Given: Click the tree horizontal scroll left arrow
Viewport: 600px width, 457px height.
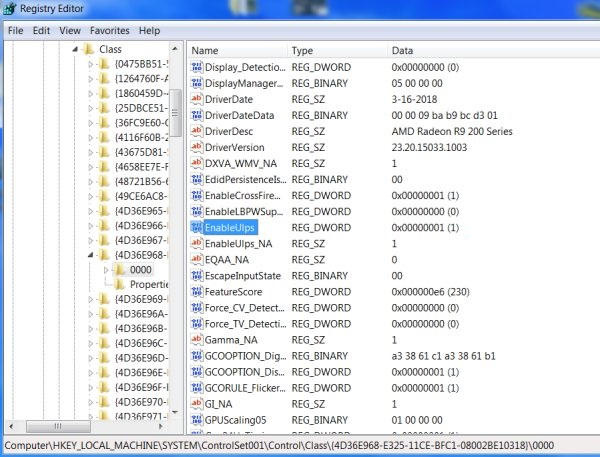Looking at the screenshot, I should coord(11,426).
